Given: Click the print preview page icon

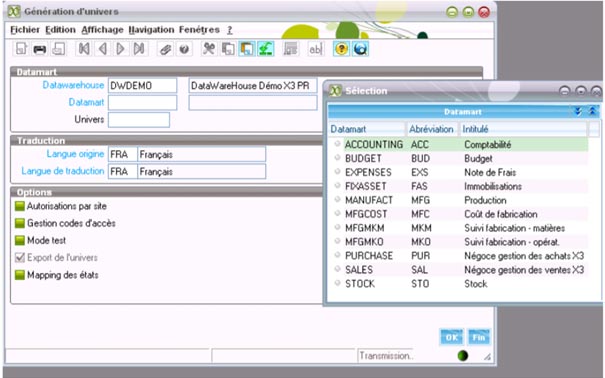Looking at the screenshot, I should coord(59,49).
